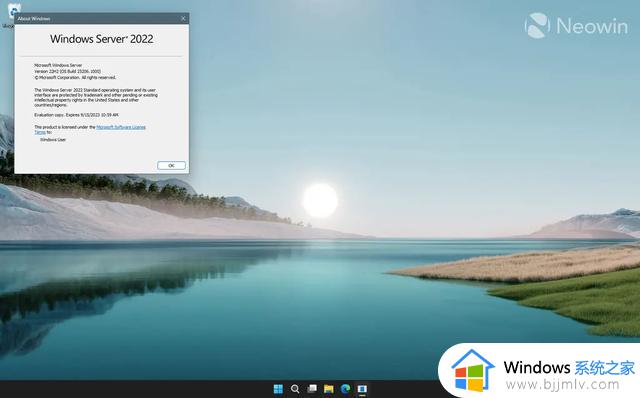Switch to the running About Windows taskbar app

click(x=362, y=389)
